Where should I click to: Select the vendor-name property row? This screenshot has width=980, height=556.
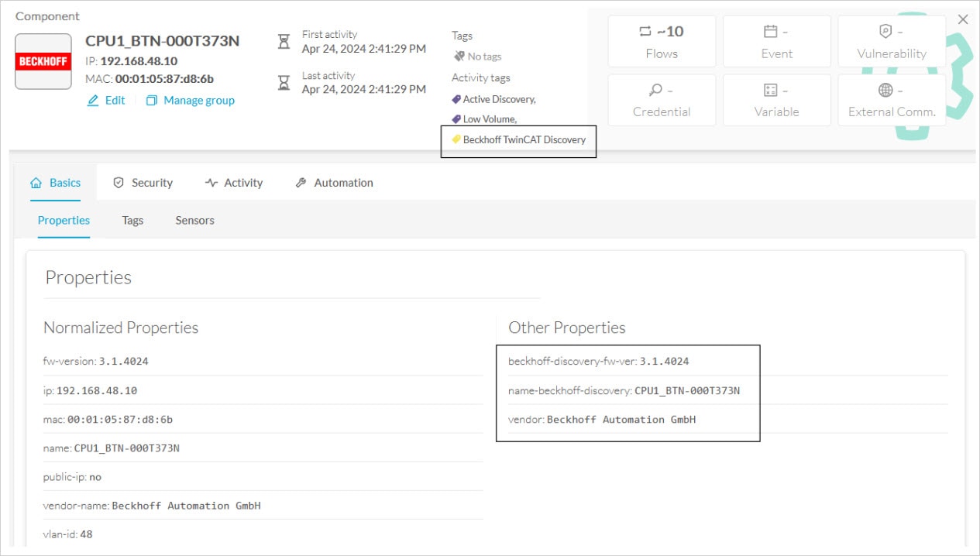coord(263,506)
